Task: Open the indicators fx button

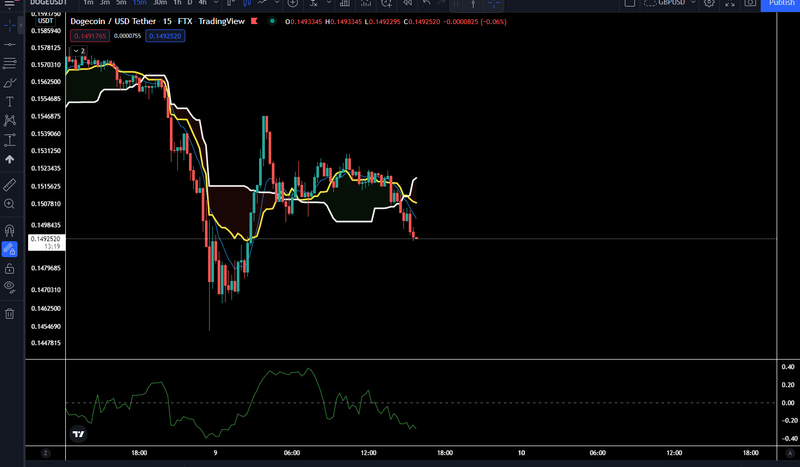Action: coord(314,3)
